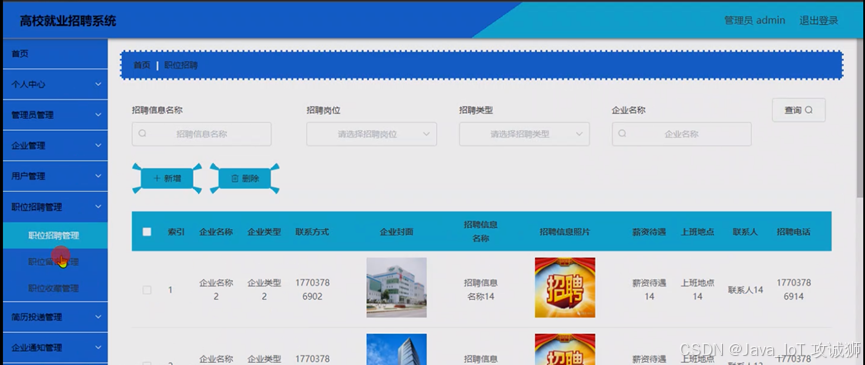Click cell 薪资待遇14

click(x=649, y=289)
